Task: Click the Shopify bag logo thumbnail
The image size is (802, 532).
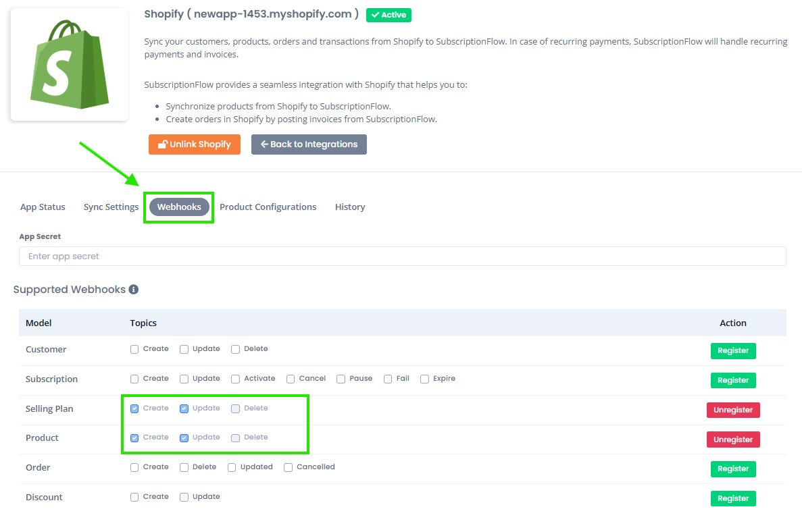Action: [70, 64]
